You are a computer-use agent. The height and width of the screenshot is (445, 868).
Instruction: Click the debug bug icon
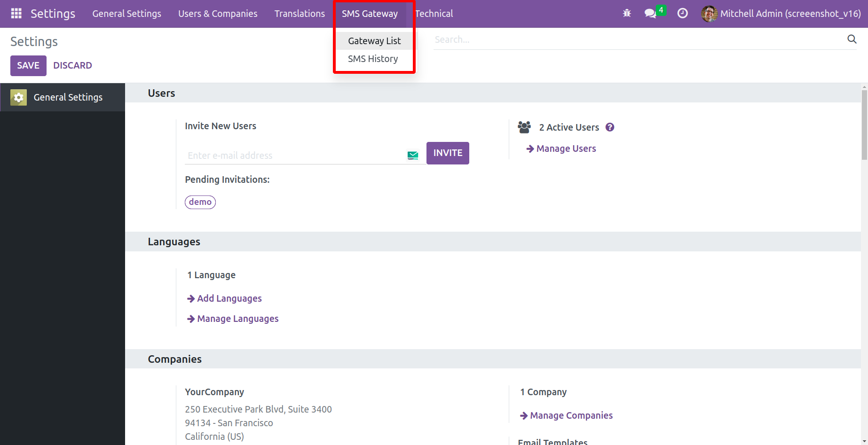[627, 14]
